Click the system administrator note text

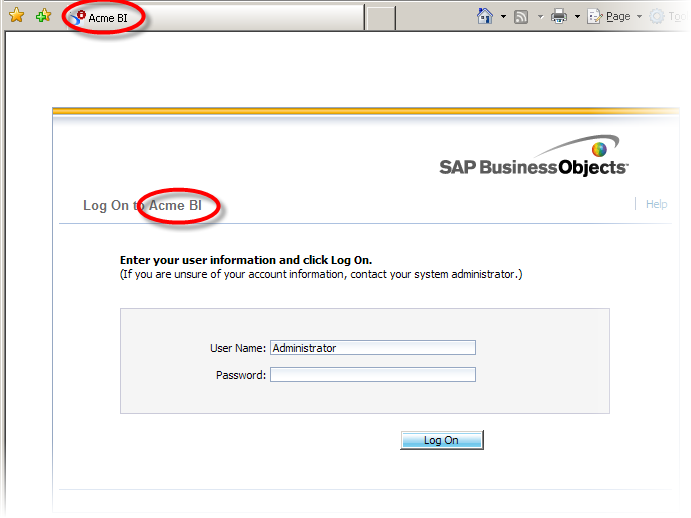click(x=321, y=274)
